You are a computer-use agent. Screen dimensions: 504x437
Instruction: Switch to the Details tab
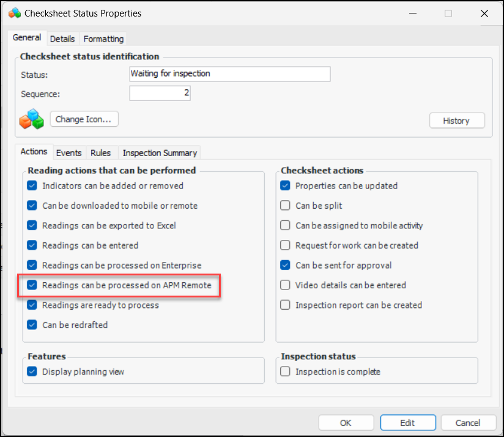click(x=62, y=39)
